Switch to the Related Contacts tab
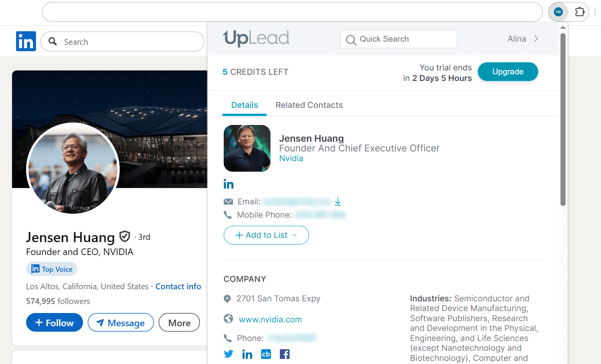601x364 pixels. pos(309,105)
